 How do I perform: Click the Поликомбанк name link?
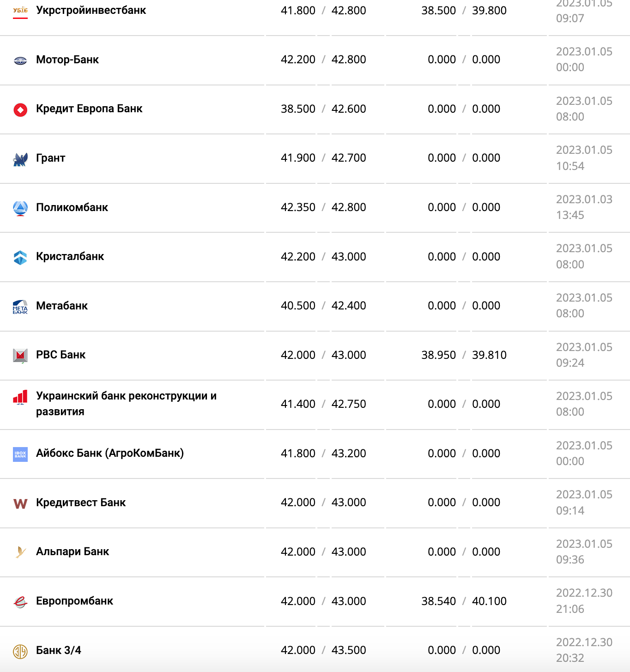coord(72,207)
